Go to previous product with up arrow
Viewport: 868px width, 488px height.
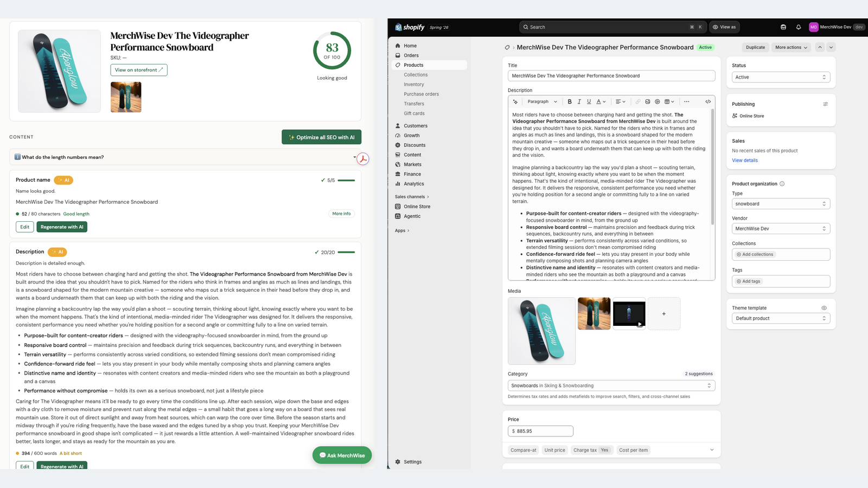820,48
